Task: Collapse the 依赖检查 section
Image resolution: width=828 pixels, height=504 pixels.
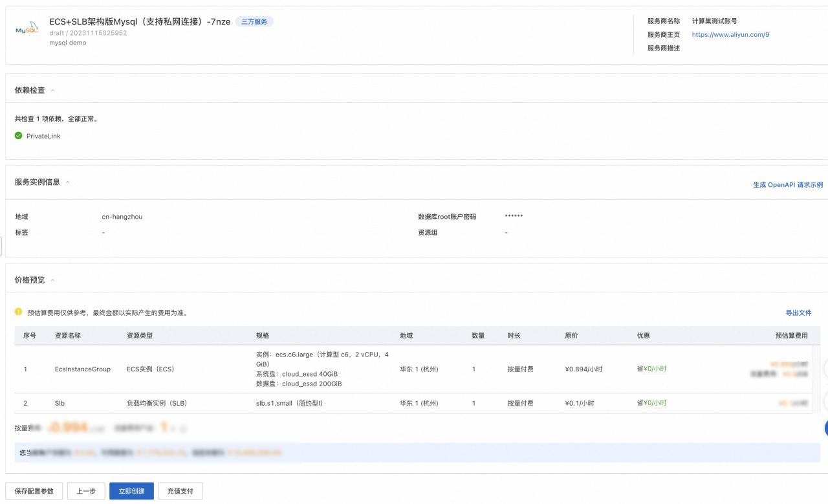Action: point(52,91)
